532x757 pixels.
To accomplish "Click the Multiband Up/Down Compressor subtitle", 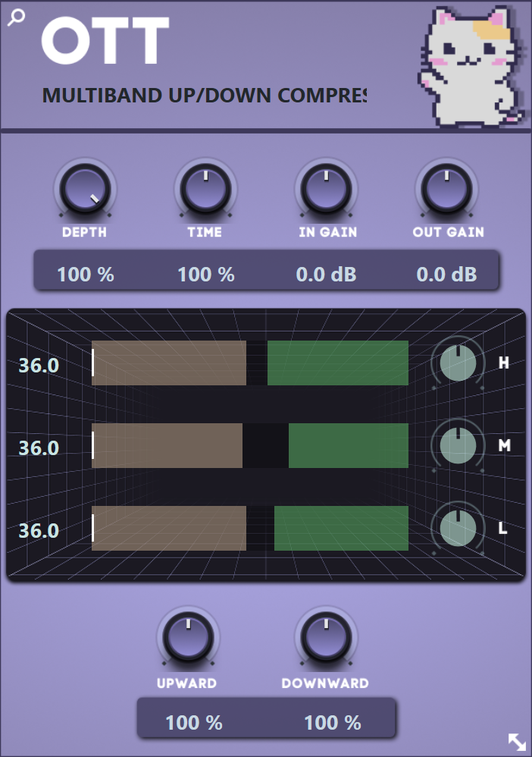I will click(205, 95).
